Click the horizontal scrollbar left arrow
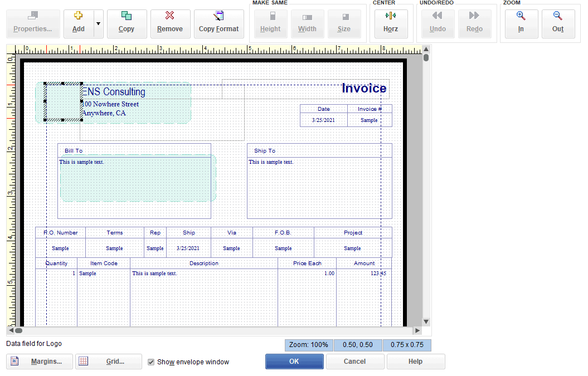 click(x=11, y=331)
